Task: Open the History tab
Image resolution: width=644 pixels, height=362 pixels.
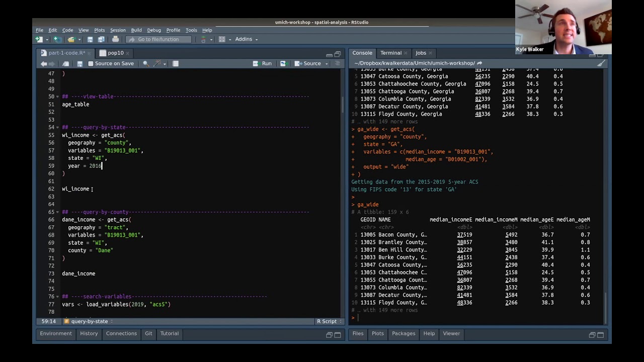Action: pos(89,333)
